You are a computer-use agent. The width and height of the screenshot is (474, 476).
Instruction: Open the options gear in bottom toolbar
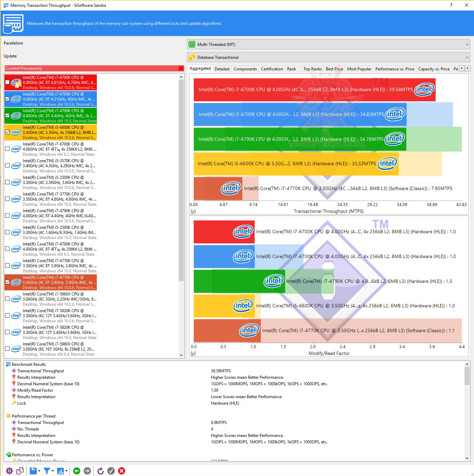click(x=10, y=471)
